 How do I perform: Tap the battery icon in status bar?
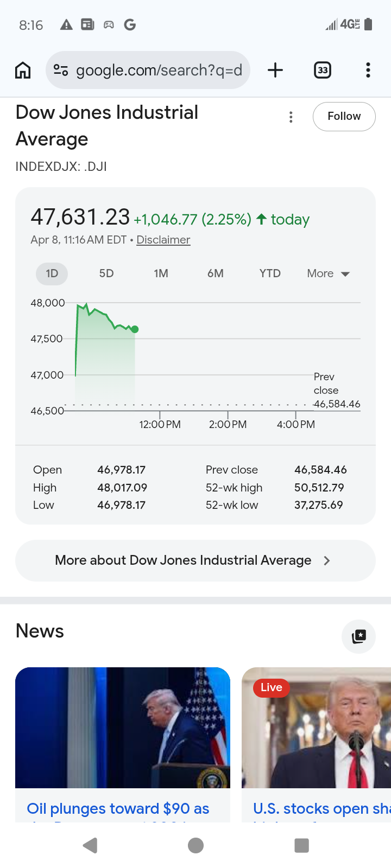click(x=368, y=24)
